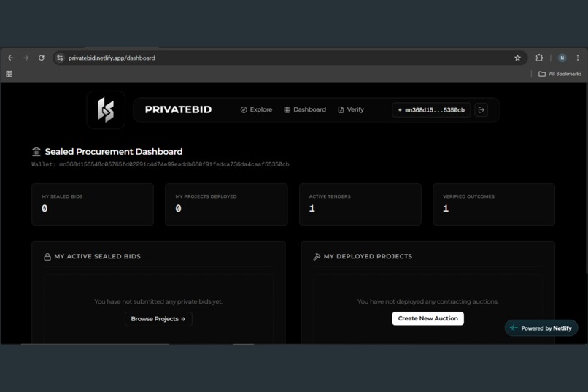Image resolution: width=588 pixels, height=392 pixels.
Task: Open site information icon in address bar
Action: pyautogui.click(x=60, y=58)
